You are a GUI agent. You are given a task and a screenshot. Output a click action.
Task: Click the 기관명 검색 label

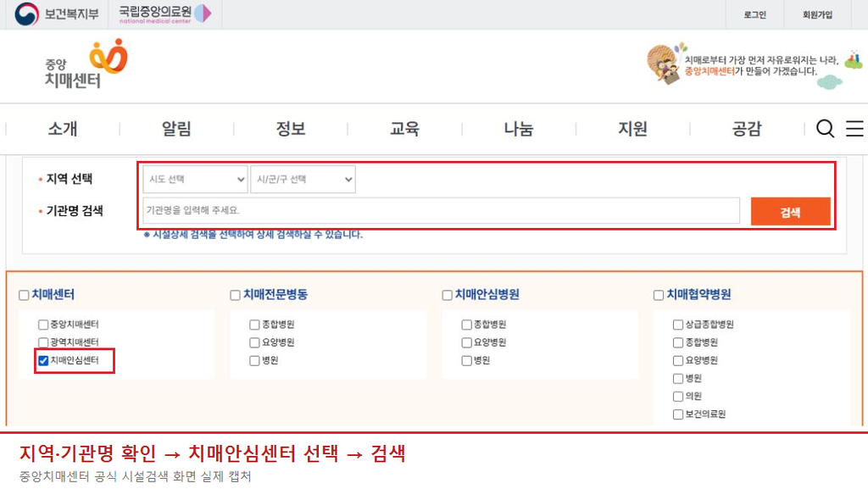75,211
